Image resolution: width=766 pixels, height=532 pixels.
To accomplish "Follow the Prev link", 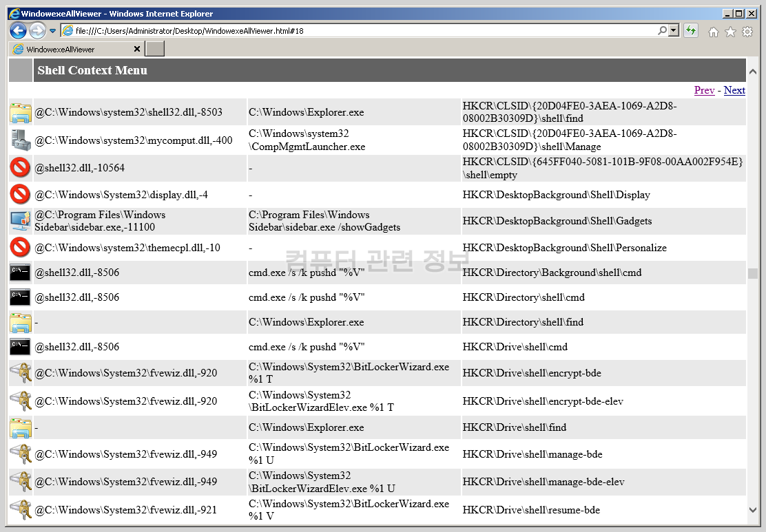I will pos(704,90).
